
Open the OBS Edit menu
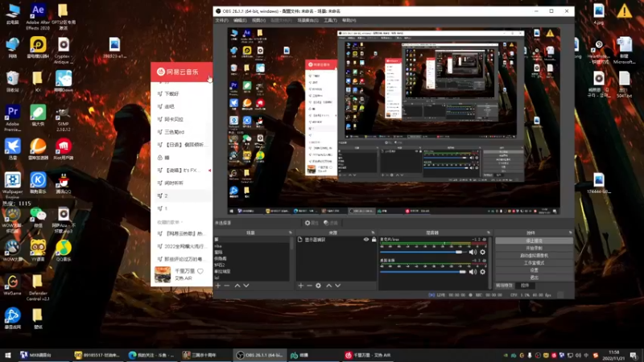pyautogui.click(x=240, y=20)
